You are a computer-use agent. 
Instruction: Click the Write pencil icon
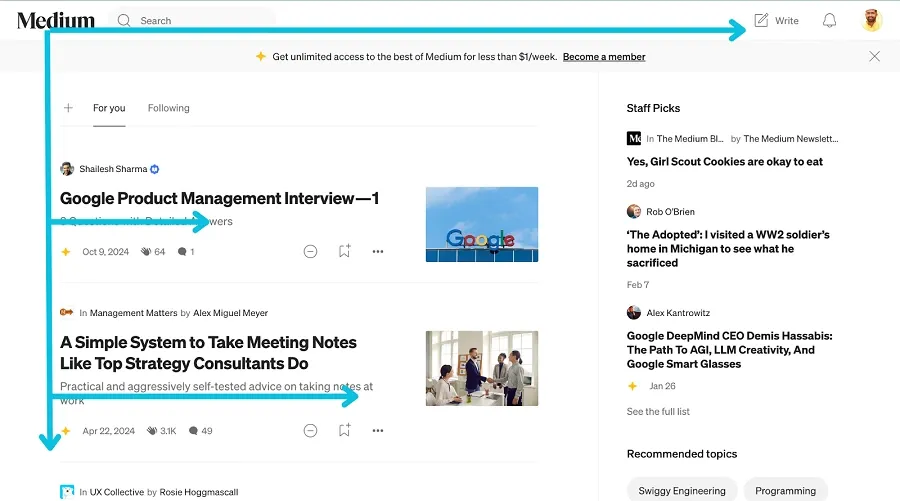[762, 20]
